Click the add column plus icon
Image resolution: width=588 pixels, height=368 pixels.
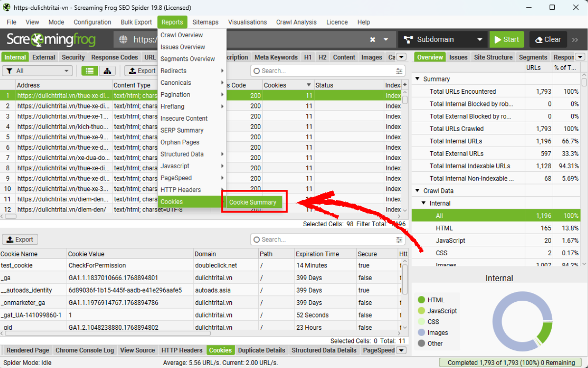pyautogui.click(x=405, y=85)
